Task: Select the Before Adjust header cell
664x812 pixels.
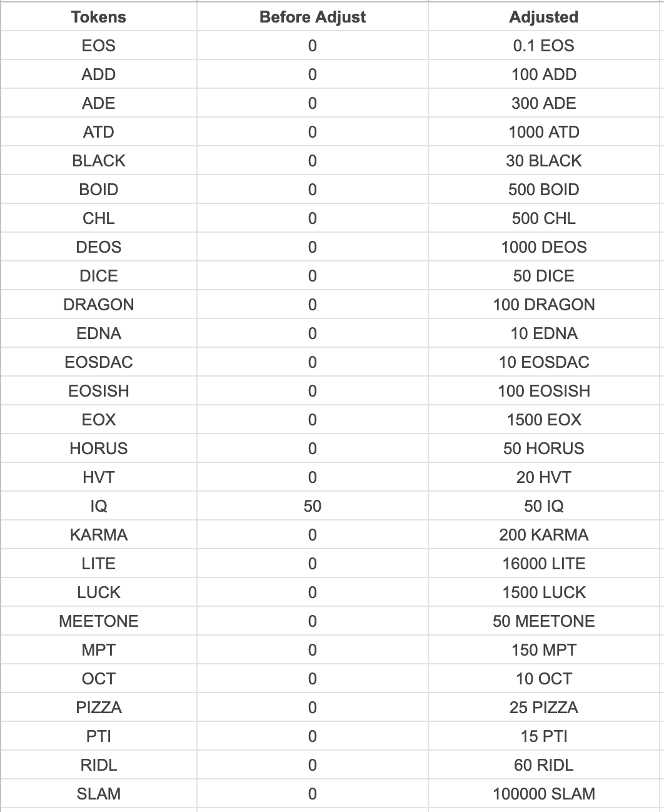Action: (312, 17)
